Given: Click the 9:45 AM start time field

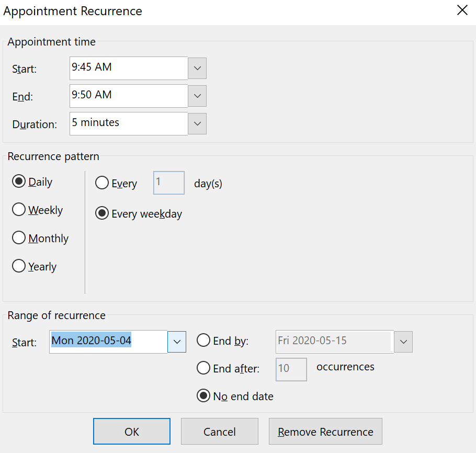Looking at the screenshot, I should point(129,69).
